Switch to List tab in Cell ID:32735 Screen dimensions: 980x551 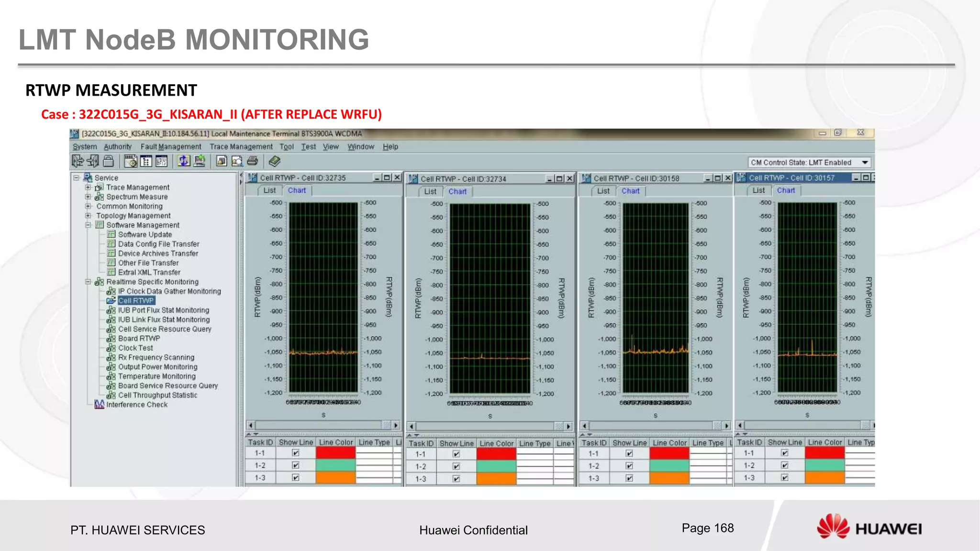(269, 190)
